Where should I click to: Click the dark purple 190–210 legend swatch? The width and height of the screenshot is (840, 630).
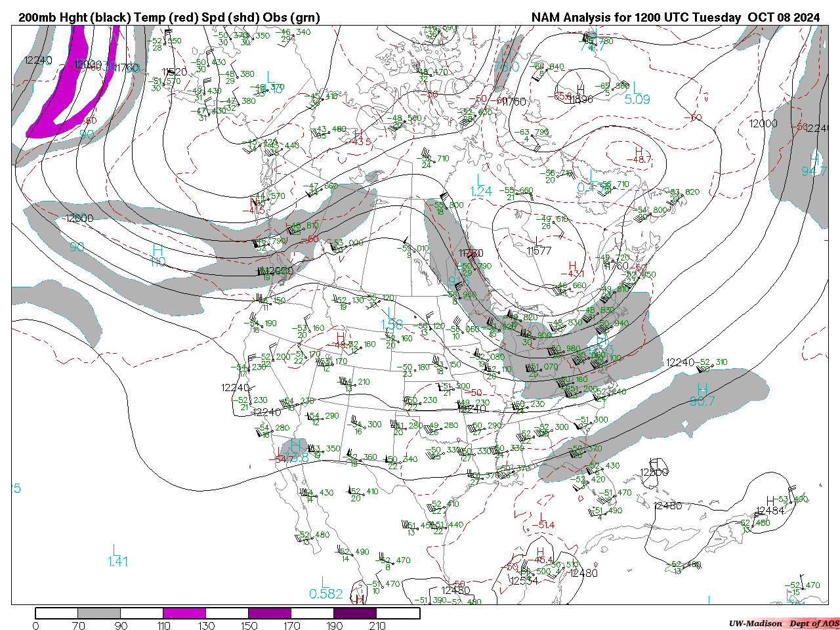[x=355, y=613]
